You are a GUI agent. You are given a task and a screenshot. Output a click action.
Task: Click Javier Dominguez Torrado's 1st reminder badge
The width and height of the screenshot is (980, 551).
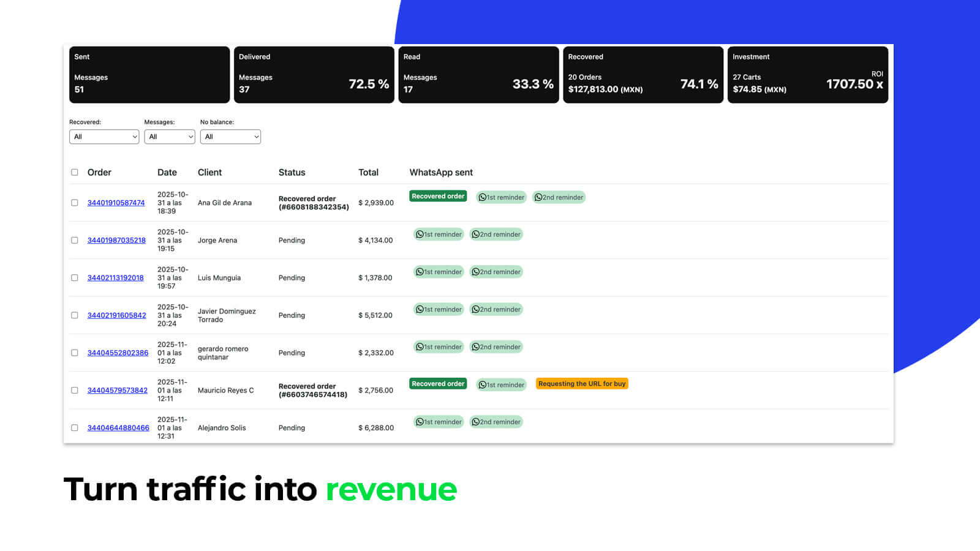coord(439,309)
